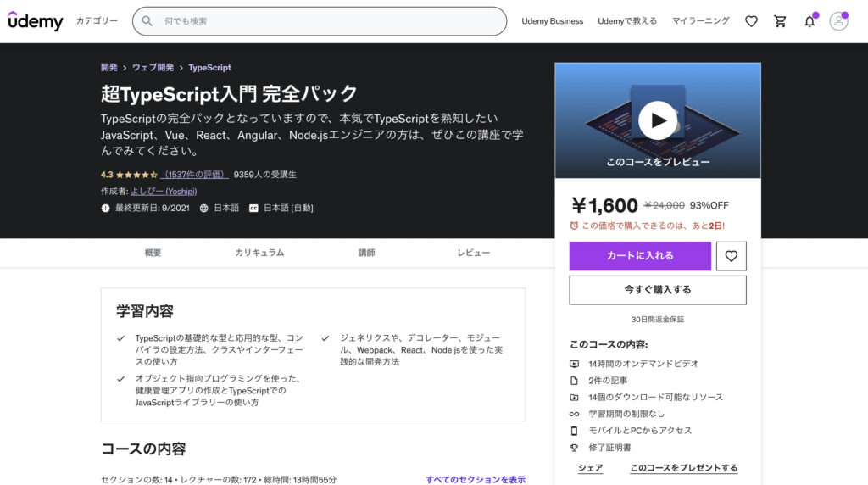
Task: Click the infinity lifetime access icon
Action: click(574, 414)
